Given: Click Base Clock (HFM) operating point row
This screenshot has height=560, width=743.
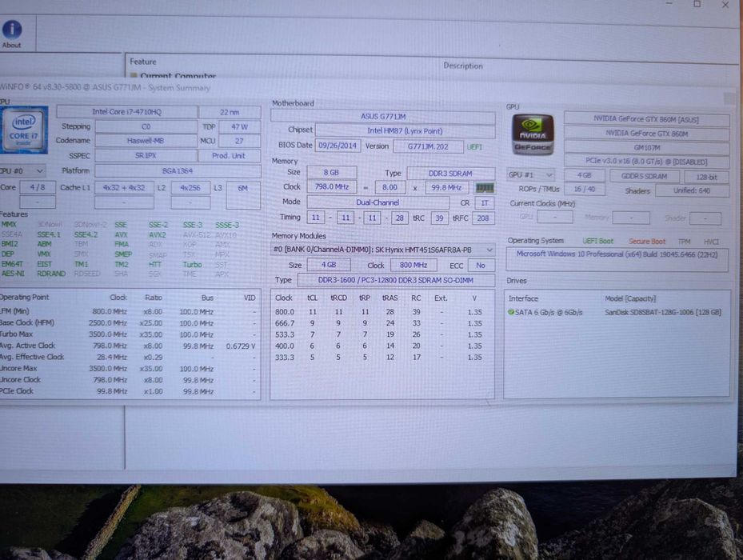Looking at the screenshot, I should (129, 323).
